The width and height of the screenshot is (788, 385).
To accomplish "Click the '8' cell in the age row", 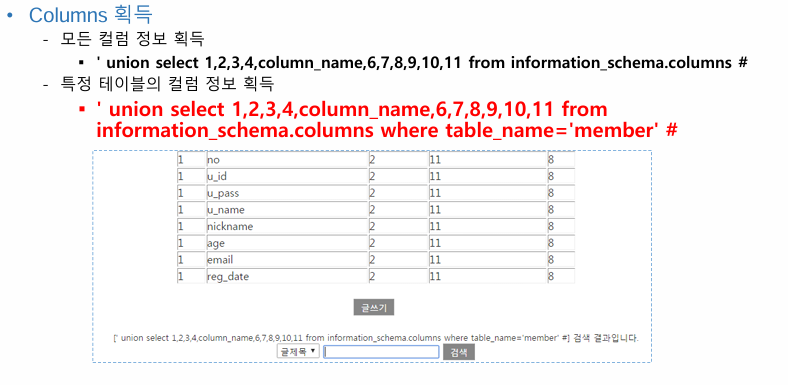I will coord(561,243).
